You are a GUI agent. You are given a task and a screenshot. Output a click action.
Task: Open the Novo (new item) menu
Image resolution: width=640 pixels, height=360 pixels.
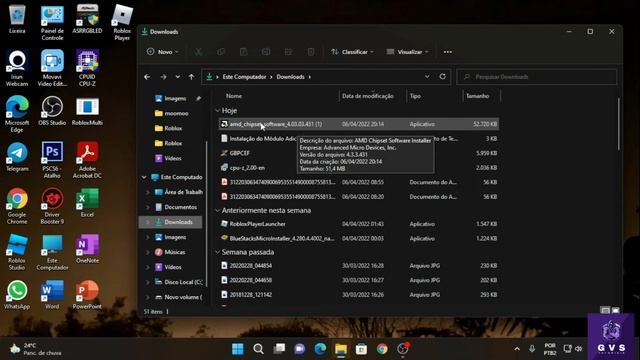[162, 52]
